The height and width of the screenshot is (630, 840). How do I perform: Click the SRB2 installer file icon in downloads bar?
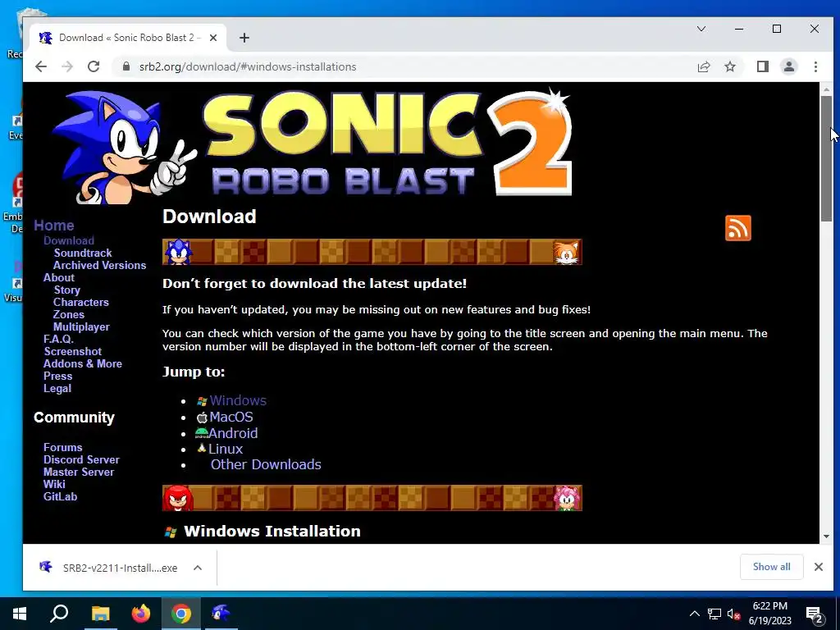click(x=46, y=567)
